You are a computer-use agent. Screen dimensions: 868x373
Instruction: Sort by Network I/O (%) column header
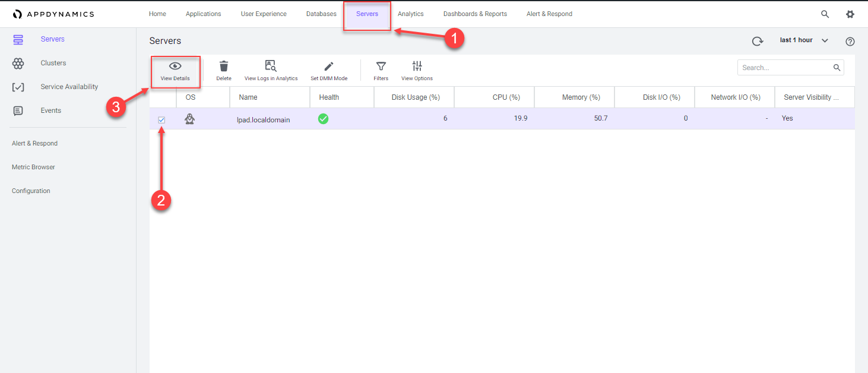pos(735,97)
